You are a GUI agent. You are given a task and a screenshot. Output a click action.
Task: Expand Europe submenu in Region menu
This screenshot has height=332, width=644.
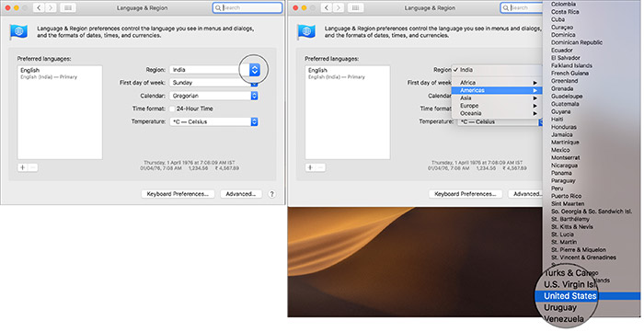497,106
